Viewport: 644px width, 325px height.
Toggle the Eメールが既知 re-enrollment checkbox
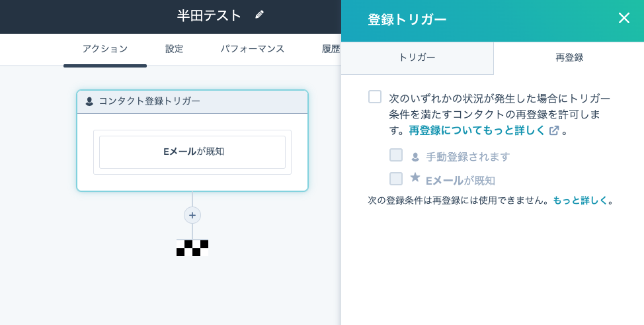click(396, 179)
